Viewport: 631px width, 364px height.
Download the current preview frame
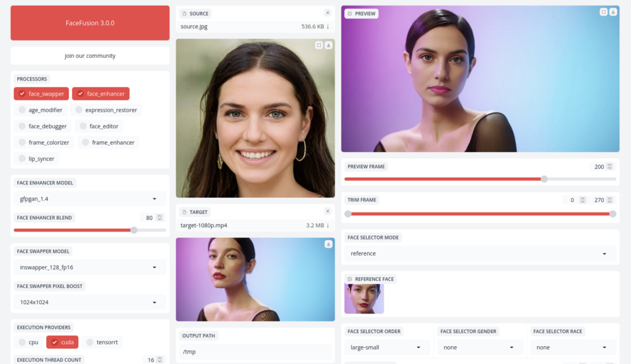(613, 11)
